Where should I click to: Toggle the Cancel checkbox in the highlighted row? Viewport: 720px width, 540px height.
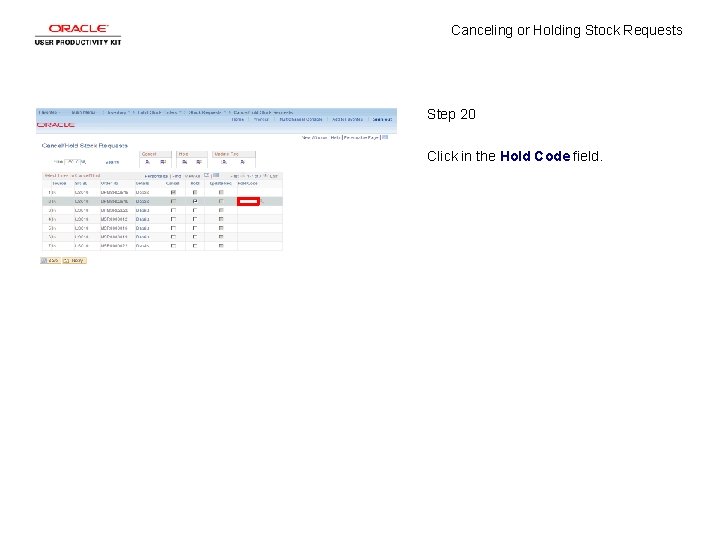click(173, 201)
